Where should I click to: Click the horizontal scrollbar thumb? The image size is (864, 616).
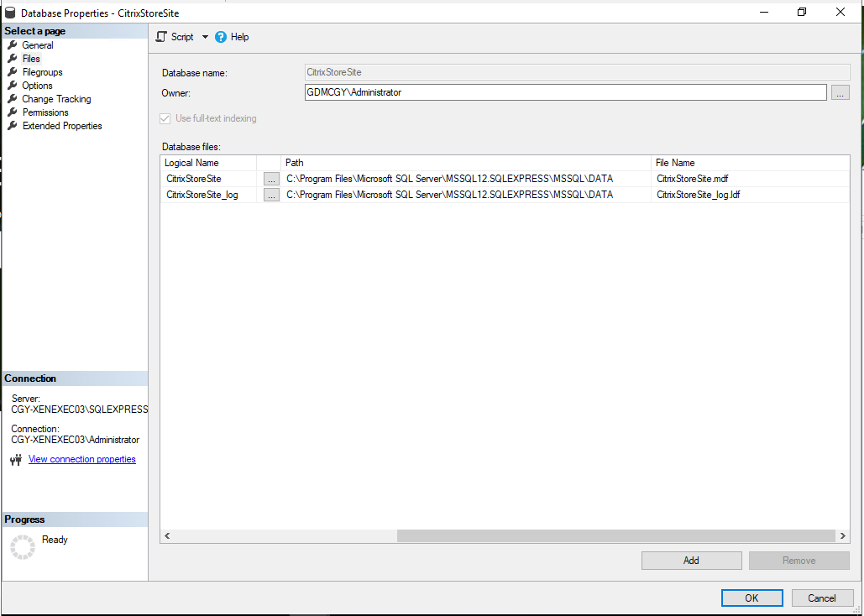616,536
